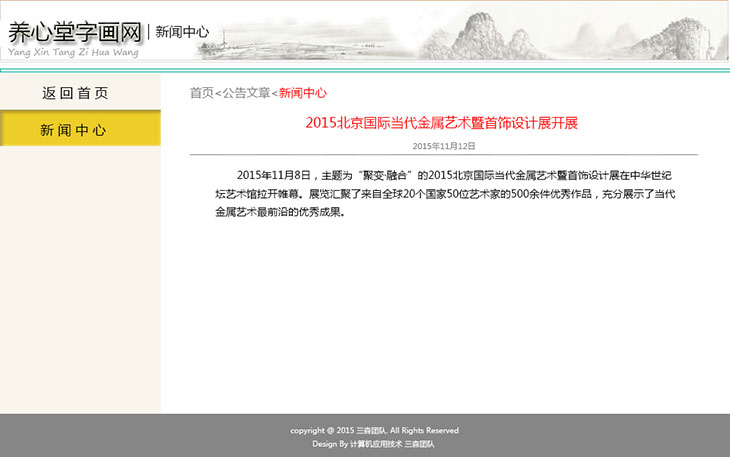Open 返回首页 in the sidebar
Image resolution: width=730 pixels, height=457 pixels.
[76, 93]
